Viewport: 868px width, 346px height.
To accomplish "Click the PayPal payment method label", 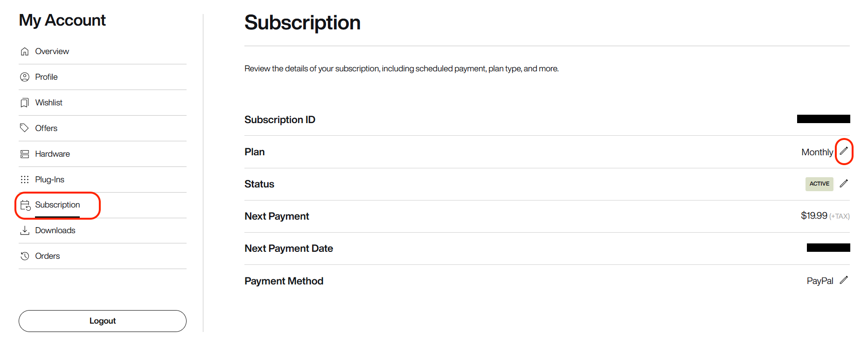I will 820,280.
